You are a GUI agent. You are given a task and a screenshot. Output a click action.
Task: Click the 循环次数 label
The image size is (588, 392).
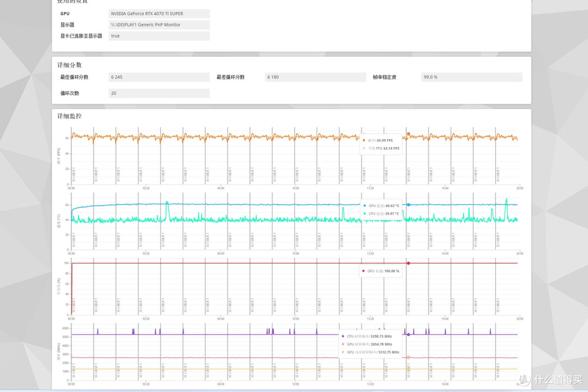click(x=69, y=93)
